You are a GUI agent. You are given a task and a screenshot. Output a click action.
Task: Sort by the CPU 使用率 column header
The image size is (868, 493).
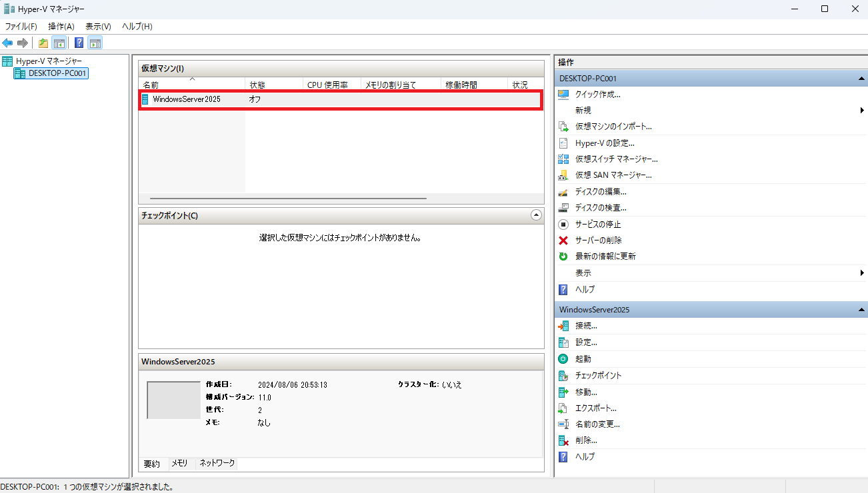tap(332, 85)
